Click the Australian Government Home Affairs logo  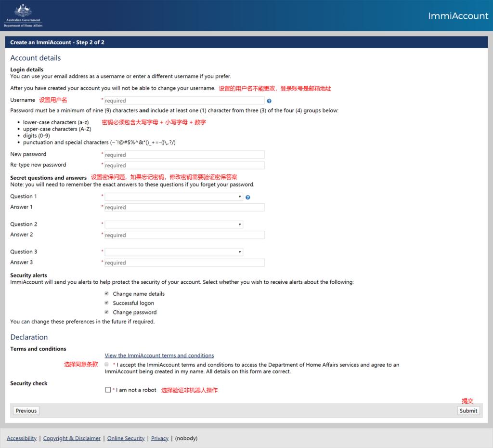[x=23, y=16]
